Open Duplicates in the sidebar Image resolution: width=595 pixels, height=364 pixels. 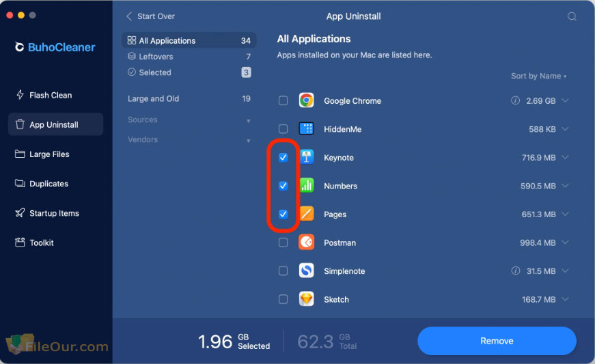[x=56, y=184]
